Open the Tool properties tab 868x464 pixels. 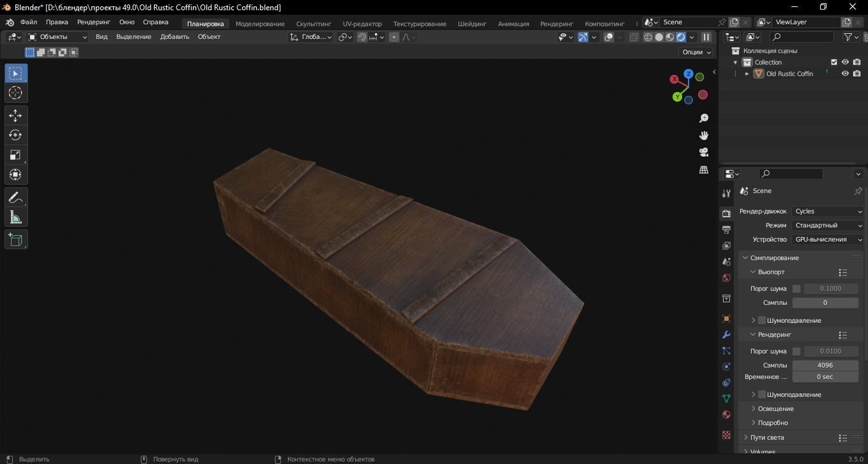tap(726, 193)
